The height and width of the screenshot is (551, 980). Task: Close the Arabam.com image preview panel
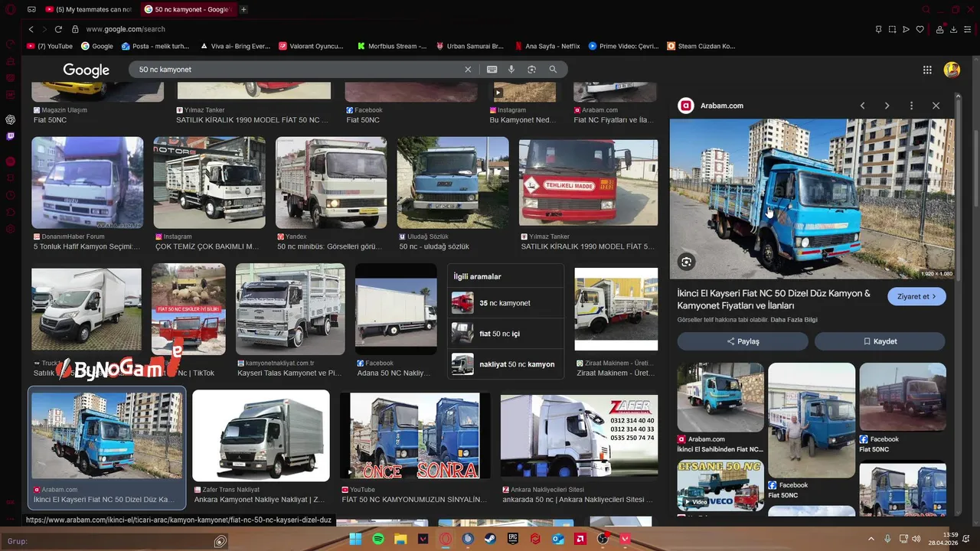936,106
